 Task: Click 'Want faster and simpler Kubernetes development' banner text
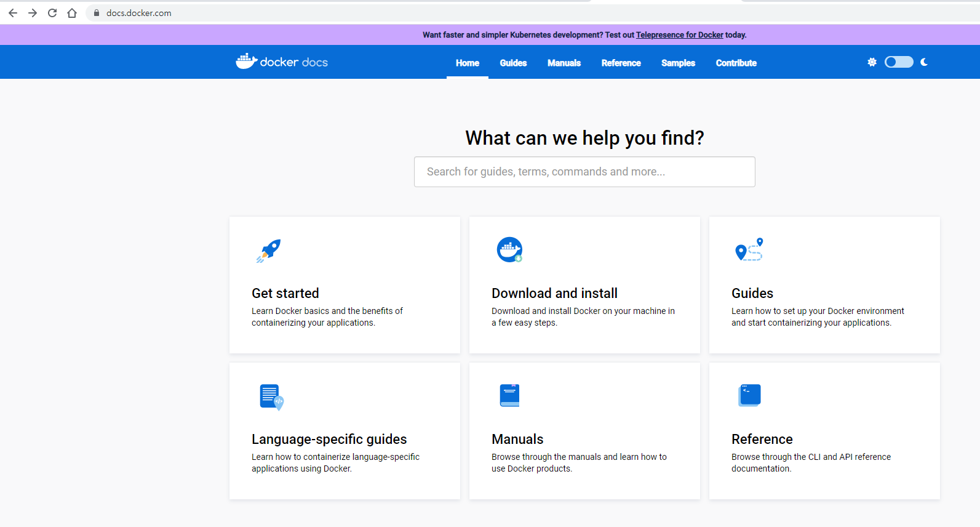[x=512, y=35]
